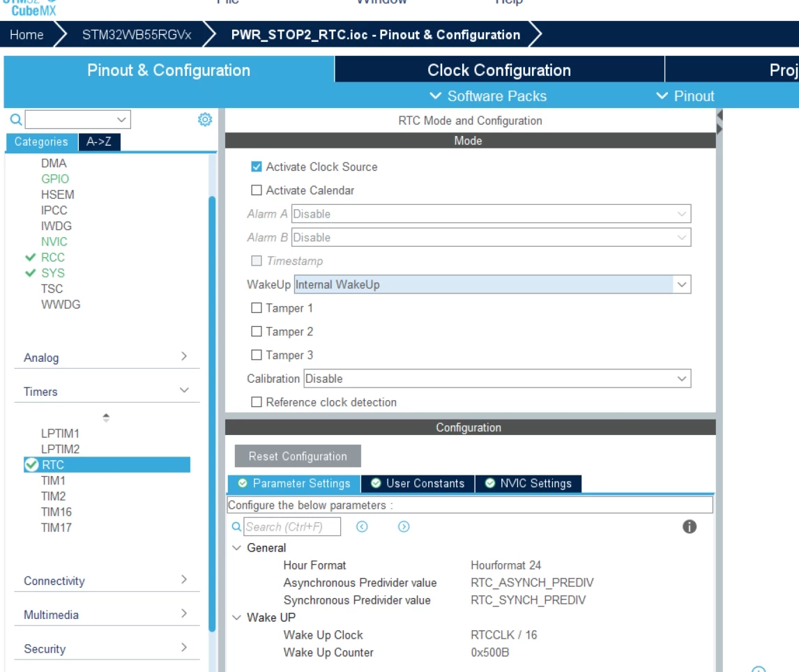Image resolution: width=799 pixels, height=672 pixels.
Task: Click the RTC_ASYNCH_PREDIV value
Action: 532,583
